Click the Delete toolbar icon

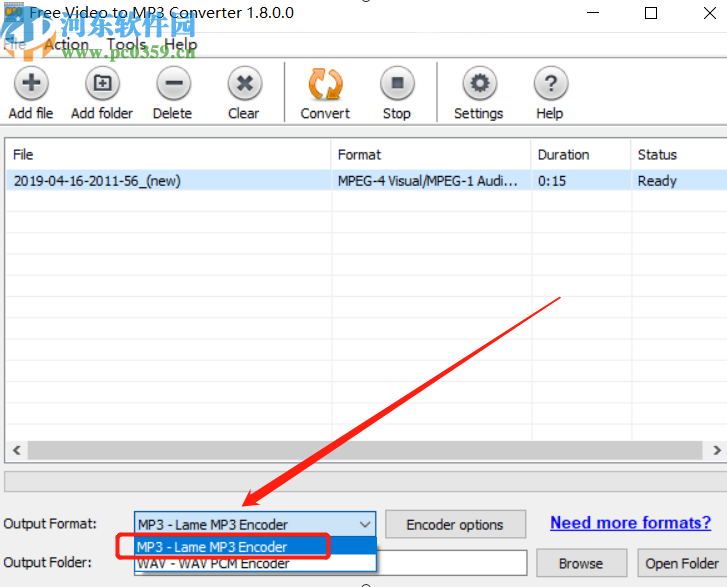(173, 83)
